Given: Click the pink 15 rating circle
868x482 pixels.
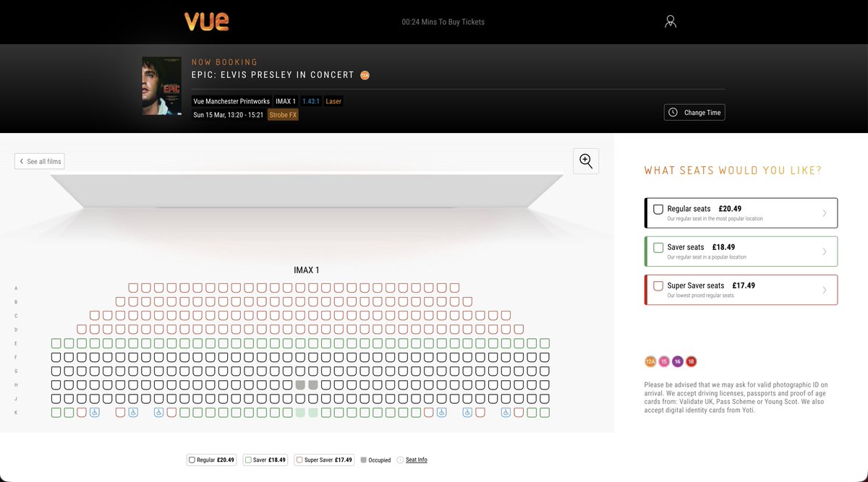Looking at the screenshot, I should [664, 361].
